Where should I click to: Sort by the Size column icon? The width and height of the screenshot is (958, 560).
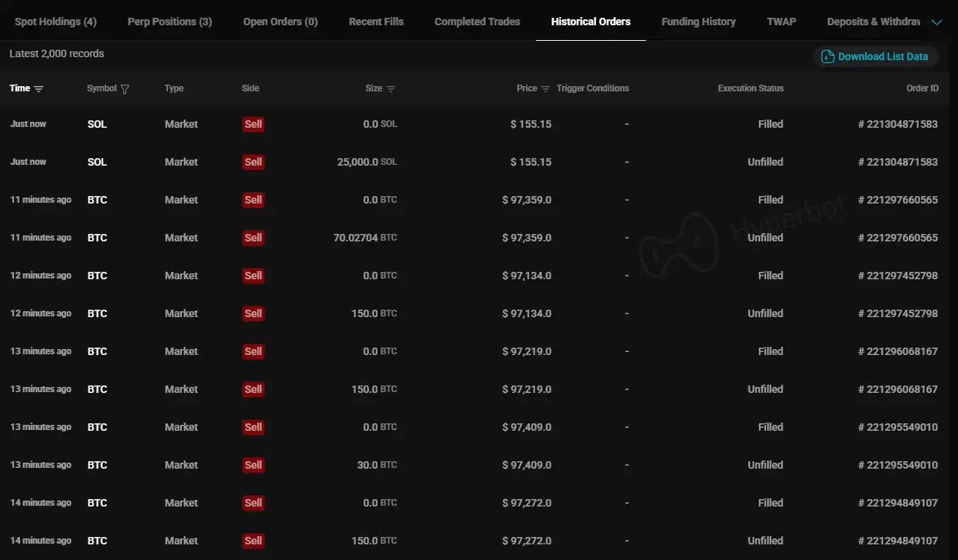click(x=391, y=89)
